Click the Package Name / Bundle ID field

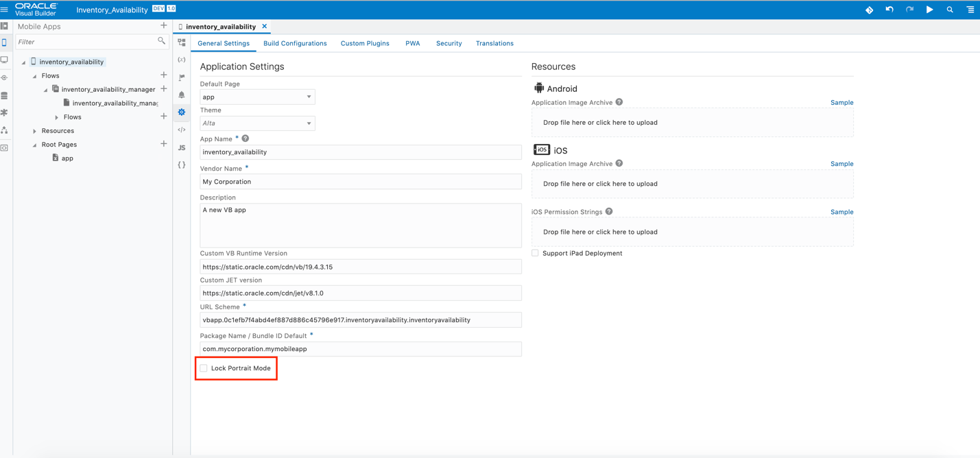[x=361, y=349]
